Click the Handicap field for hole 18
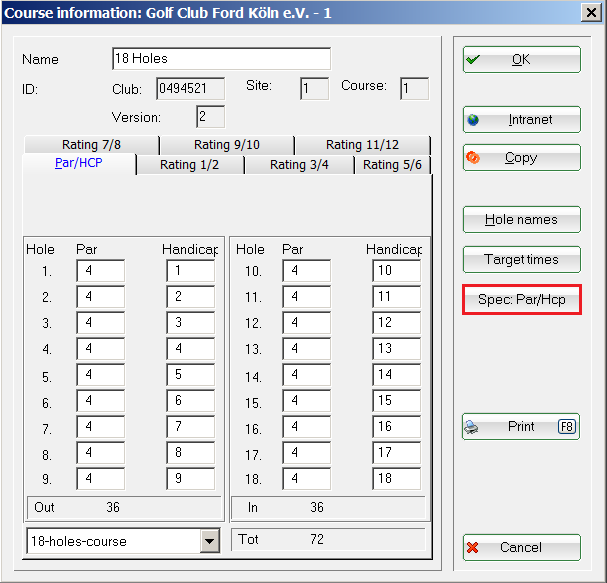Screen dimensions: 607x583 [x=396, y=479]
